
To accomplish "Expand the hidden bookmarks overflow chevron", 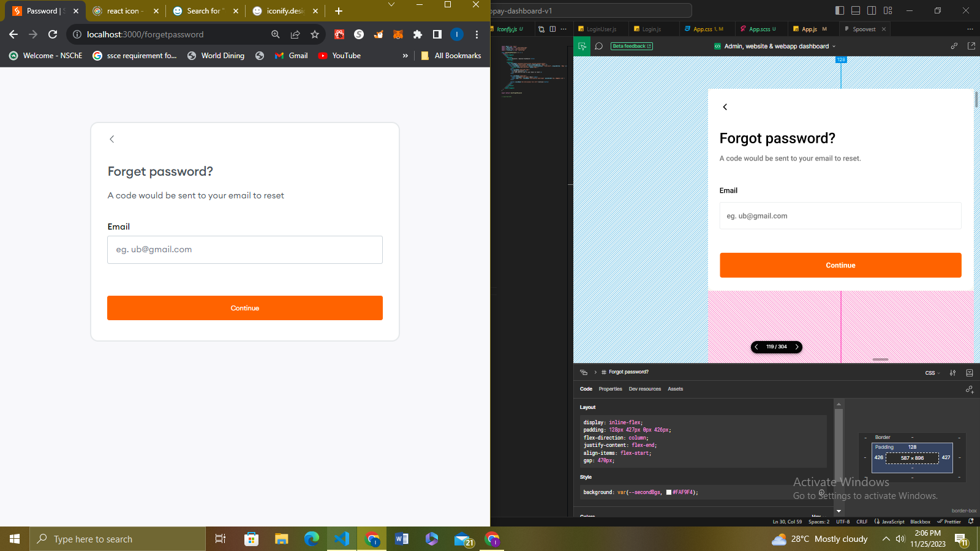I will coord(405,56).
